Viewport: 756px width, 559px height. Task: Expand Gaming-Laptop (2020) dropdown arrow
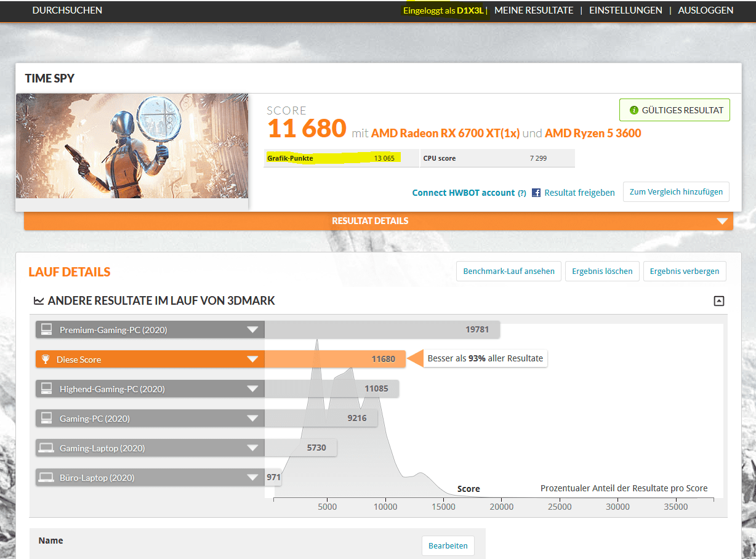pos(252,448)
